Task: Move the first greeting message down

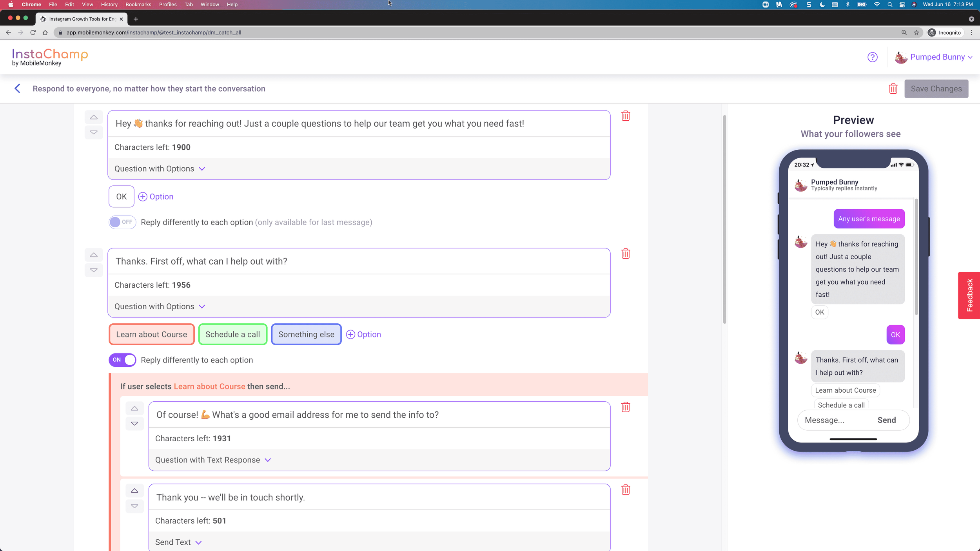Action: tap(94, 132)
